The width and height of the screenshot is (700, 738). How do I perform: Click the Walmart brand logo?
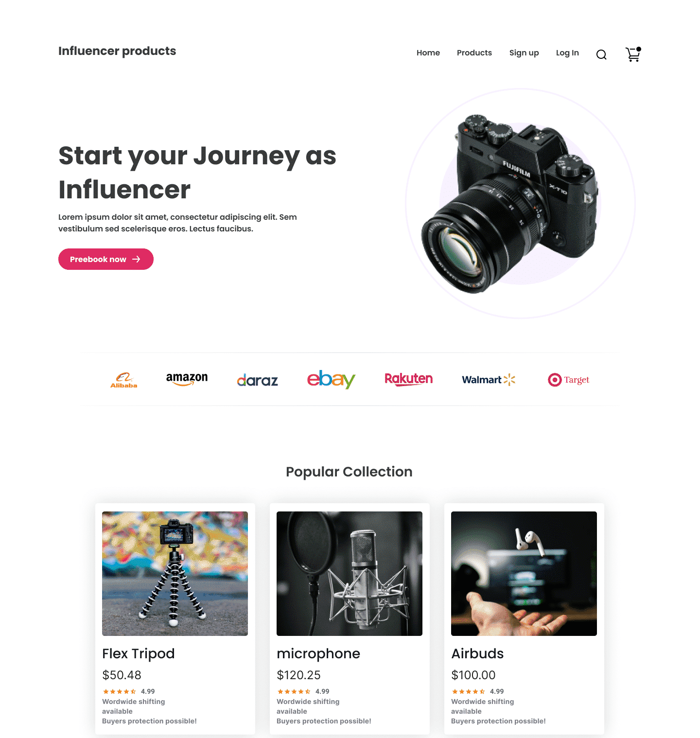click(x=489, y=380)
